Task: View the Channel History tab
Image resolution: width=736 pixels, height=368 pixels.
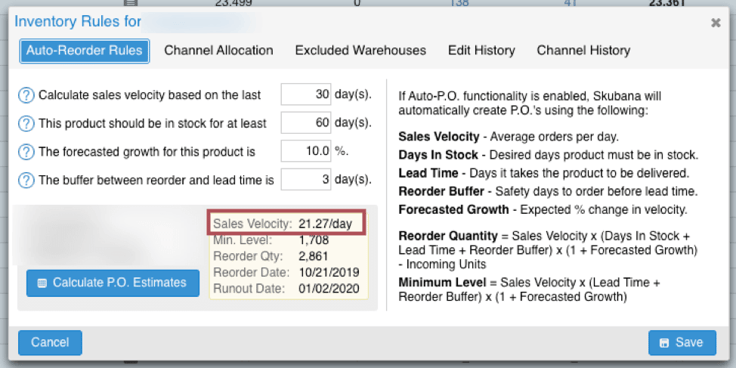Action: coord(583,51)
